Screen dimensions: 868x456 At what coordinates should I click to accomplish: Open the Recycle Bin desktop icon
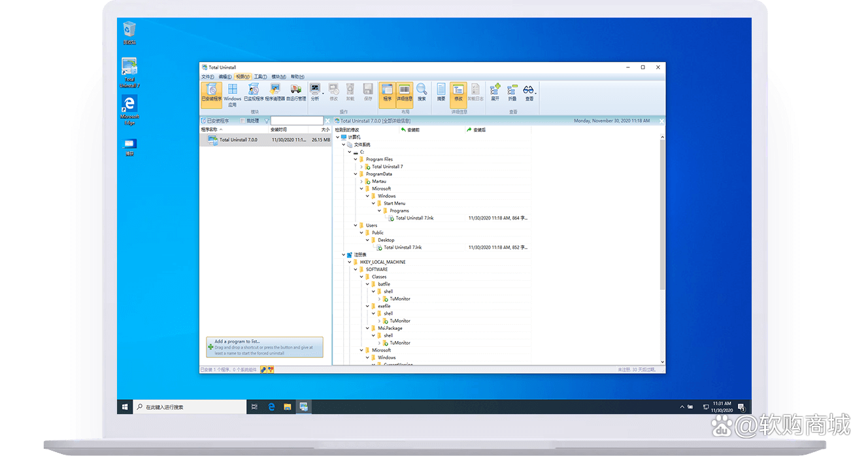[x=129, y=33]
